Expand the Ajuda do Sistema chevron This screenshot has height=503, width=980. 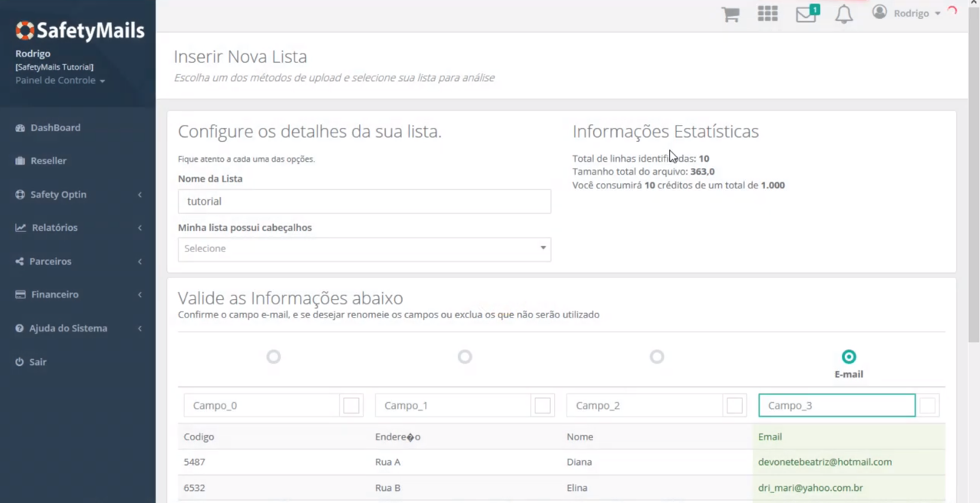pos(140,329)
